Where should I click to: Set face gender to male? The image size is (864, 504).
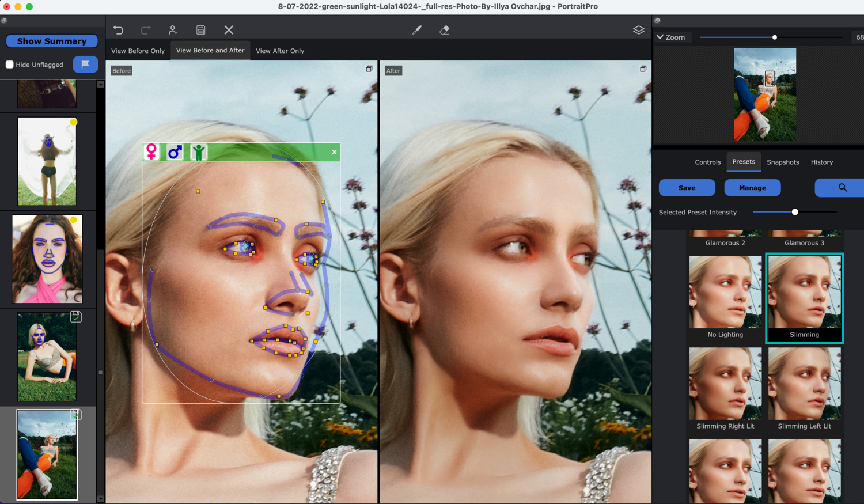pos(175,152)
